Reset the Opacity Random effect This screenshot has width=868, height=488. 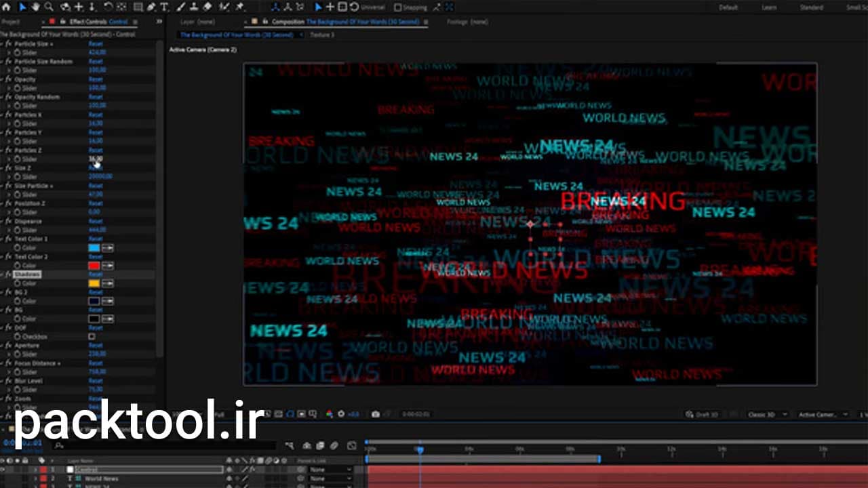tap(96, 97)
